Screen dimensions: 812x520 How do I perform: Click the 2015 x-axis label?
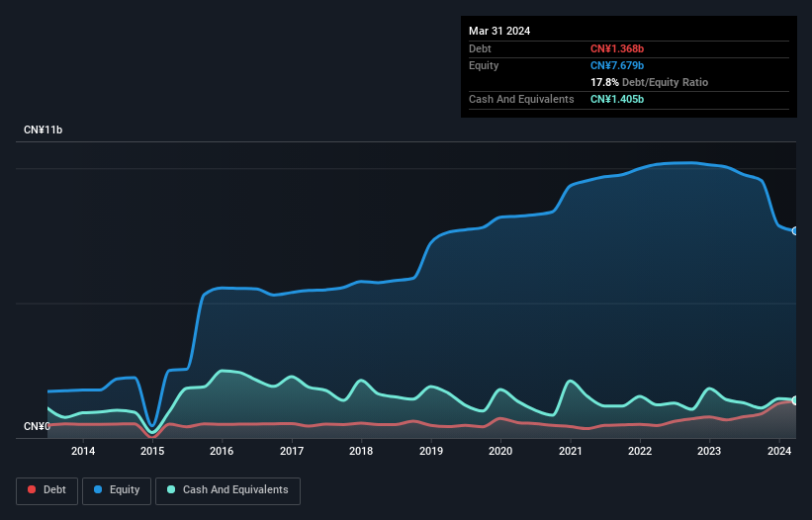coord(152,451)
